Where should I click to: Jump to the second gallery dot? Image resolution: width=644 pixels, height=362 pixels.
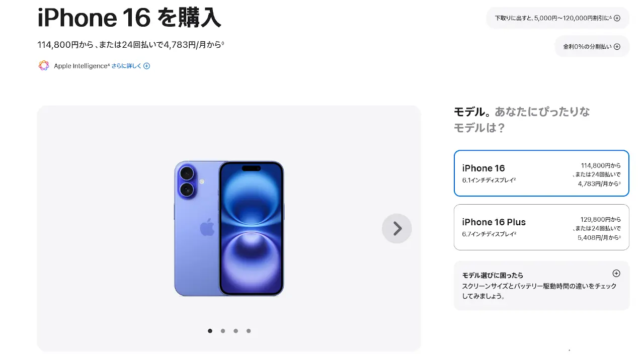tap(223, 331)
